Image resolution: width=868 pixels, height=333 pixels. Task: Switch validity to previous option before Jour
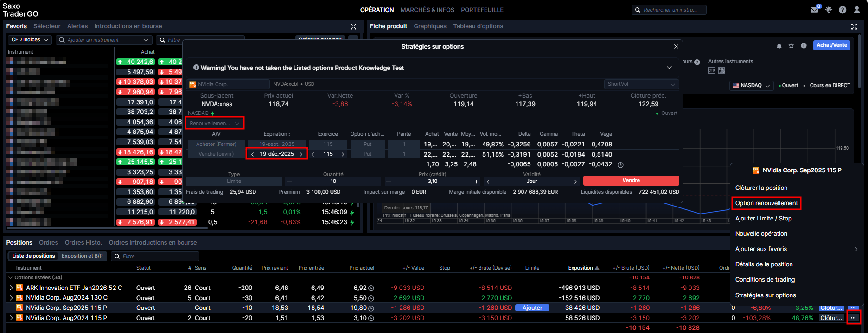point(488,182)
